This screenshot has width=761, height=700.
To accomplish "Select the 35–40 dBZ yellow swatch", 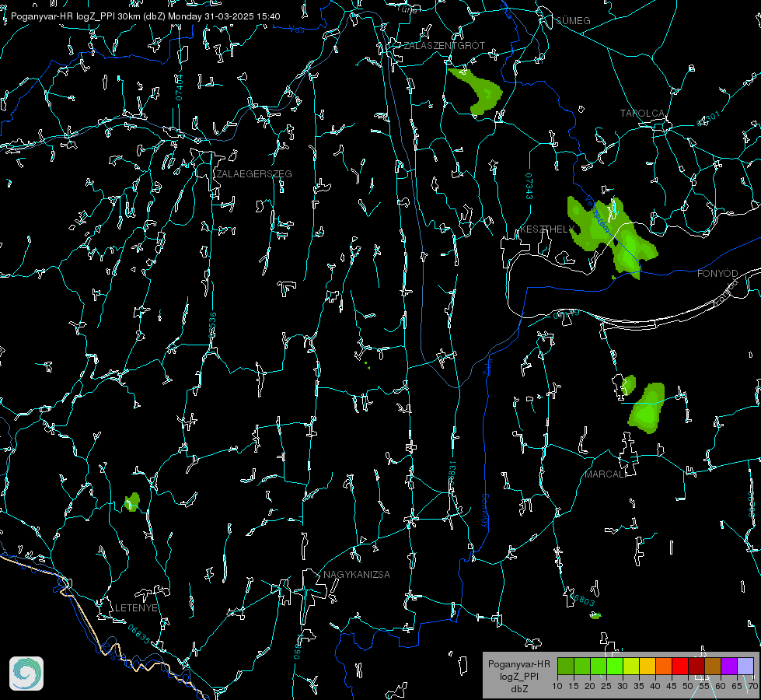I will (648, 666).
